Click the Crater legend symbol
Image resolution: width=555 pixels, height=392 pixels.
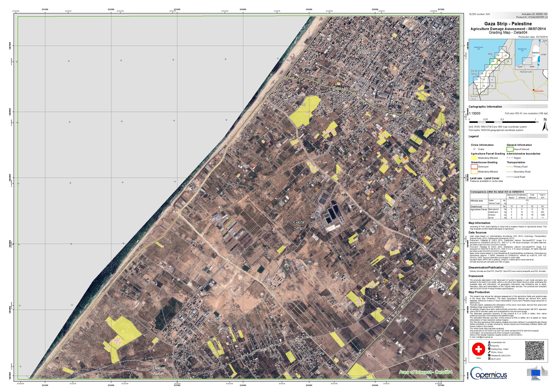point(475,149)
